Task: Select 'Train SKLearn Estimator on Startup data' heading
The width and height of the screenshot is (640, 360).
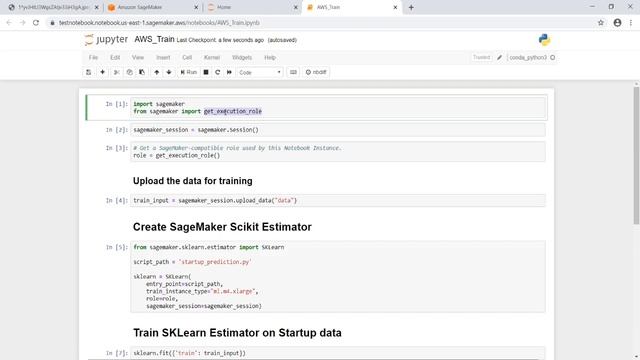Action: (x=237, y=333)
